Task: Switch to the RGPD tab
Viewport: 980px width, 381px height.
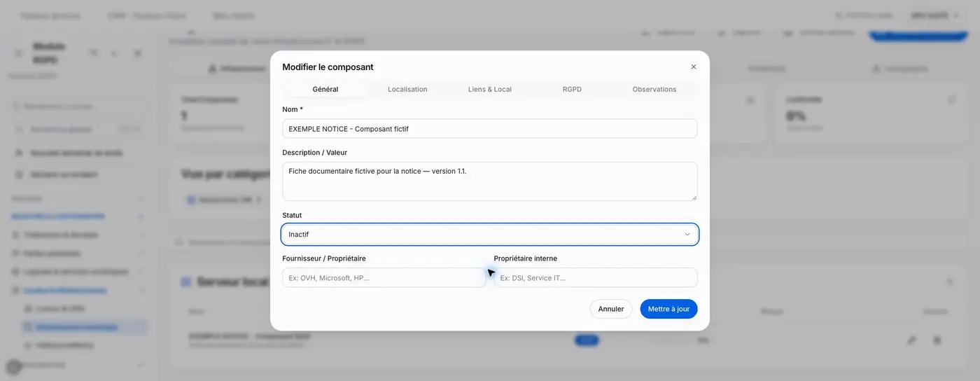Action: point(572,90)
